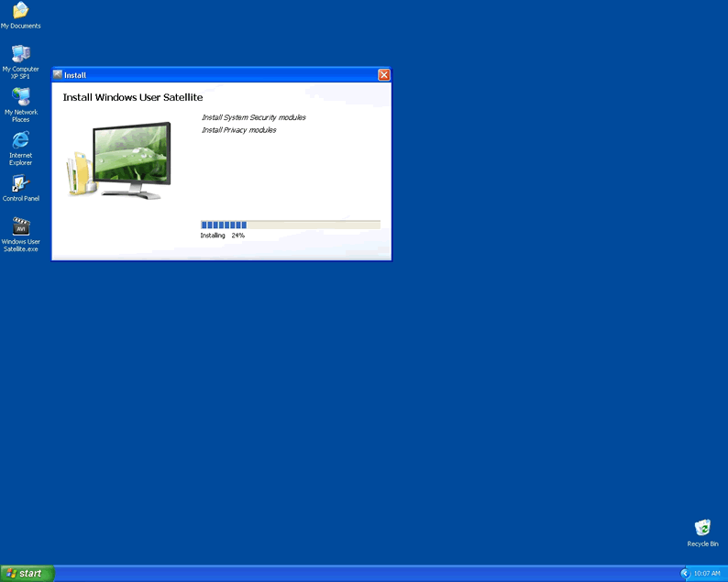The image size is (728, 582).
Task: Select the Windows User Satellite.exe file icon
Action: point(20,227)
